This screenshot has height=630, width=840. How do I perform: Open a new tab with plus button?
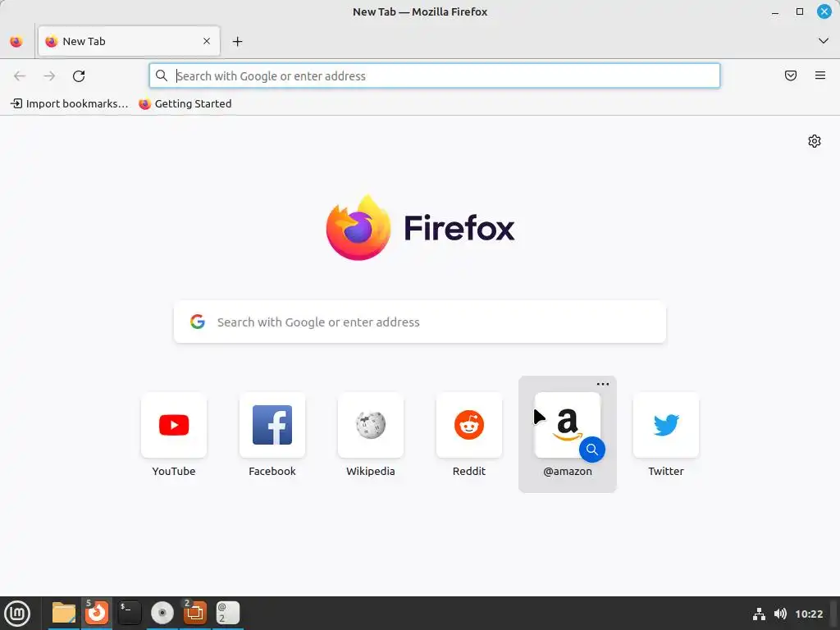(x=237, y=41)
